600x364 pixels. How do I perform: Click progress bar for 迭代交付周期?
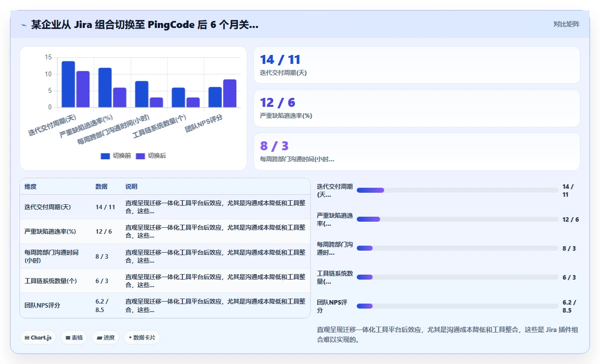click(458, 190)
